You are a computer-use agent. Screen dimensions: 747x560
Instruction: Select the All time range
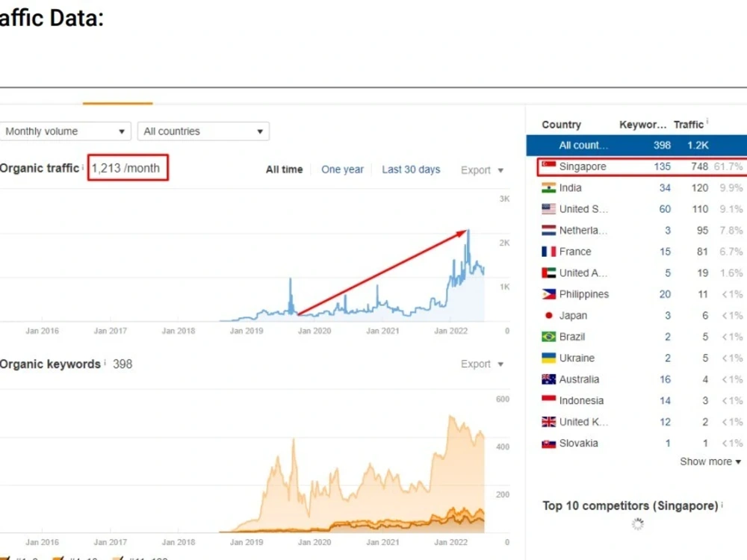point(284,169)
